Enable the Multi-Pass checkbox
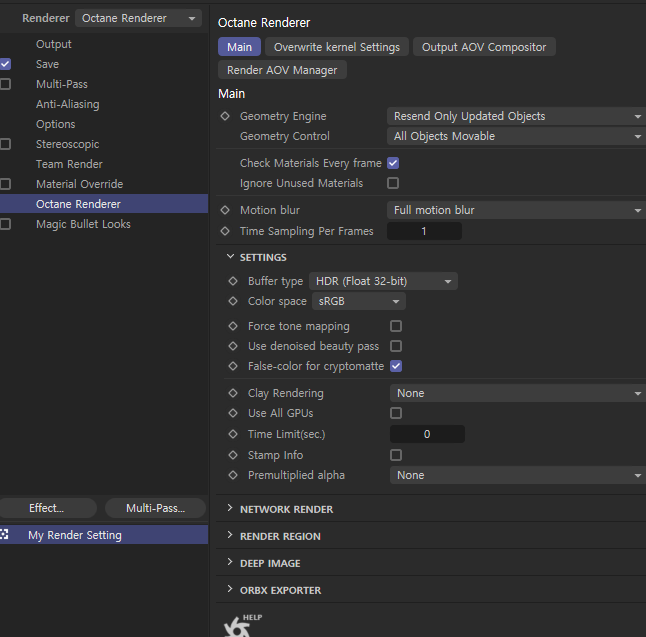This screenshot has width=646, height=637. click(5, 84)
